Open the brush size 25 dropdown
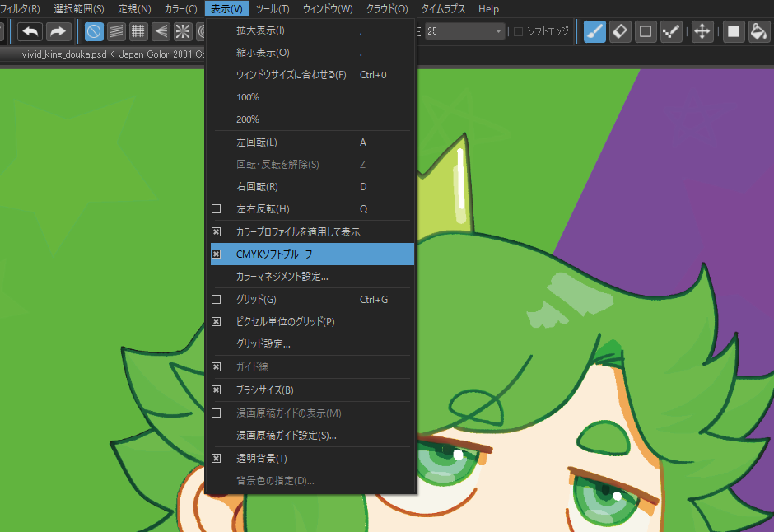This screenshot has width=774, height=532. tap(499, 31)
